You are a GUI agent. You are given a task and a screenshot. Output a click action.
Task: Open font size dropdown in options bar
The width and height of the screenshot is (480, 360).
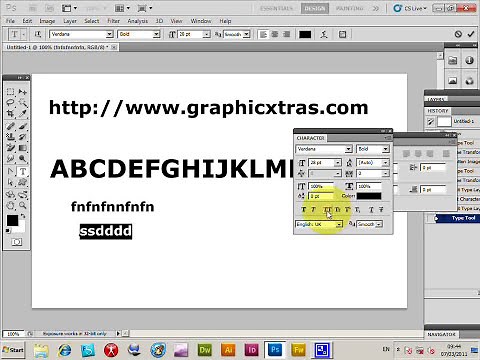tap(207, 34)
